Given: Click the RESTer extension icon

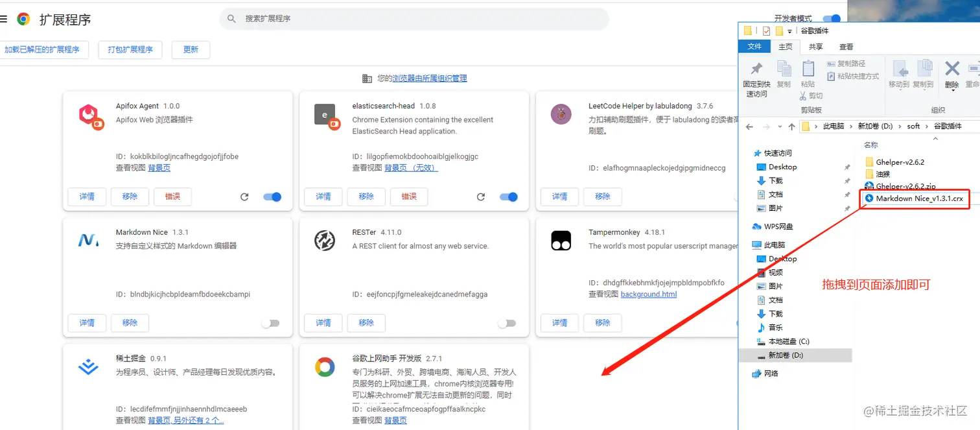Looking at the screenshot, I should pos(324,240).
